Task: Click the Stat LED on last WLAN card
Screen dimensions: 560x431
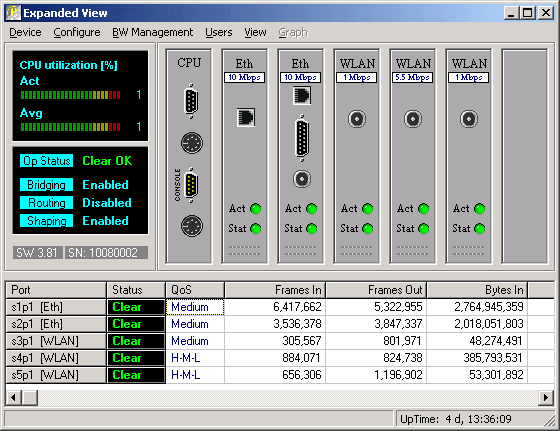Action: click(480, 229)
